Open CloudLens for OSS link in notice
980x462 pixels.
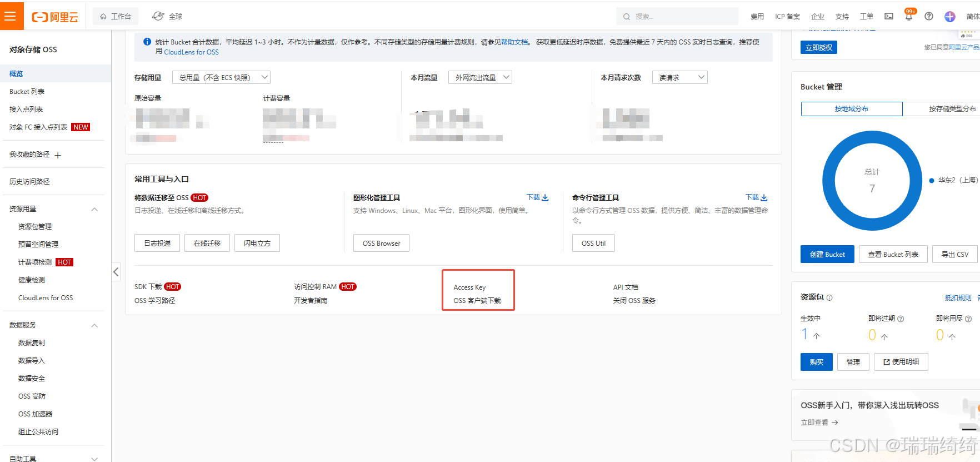click(x=191, y=52)
